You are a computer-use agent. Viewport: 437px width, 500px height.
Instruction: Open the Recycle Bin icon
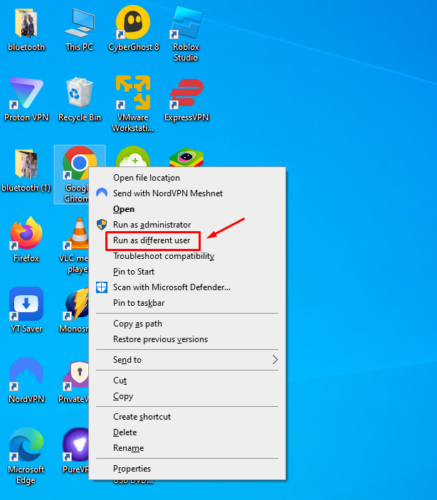79,92
